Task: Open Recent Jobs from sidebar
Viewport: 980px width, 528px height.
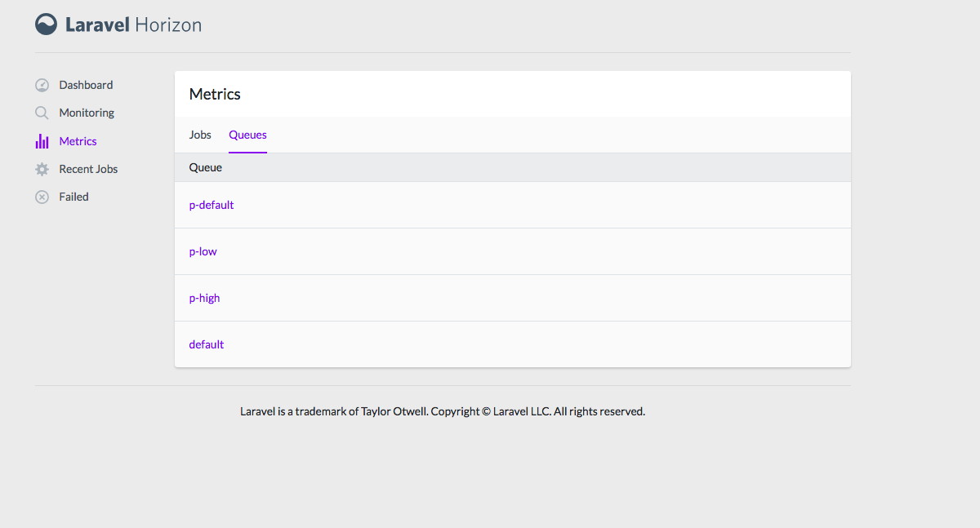Action: tap(88, 169)
